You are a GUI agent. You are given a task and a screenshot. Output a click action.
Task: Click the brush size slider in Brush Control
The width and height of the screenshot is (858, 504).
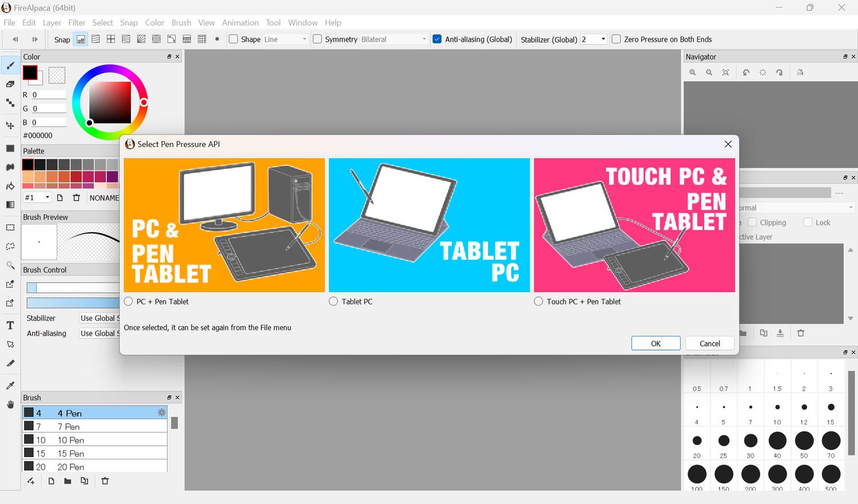coord(73,287)
